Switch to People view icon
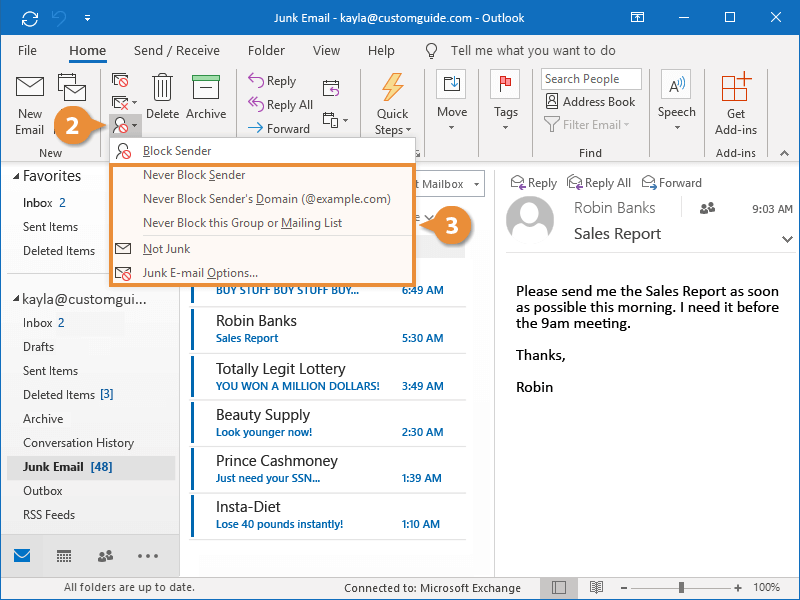The height and width of the screenshot is (600, 800). [x=105, y=556]
